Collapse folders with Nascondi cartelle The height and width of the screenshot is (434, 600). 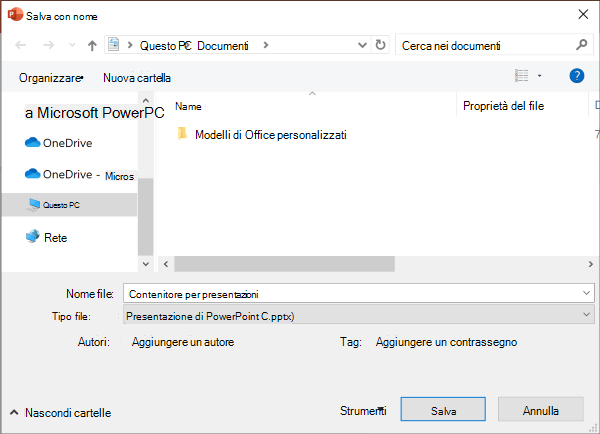[x=60, y=413]
